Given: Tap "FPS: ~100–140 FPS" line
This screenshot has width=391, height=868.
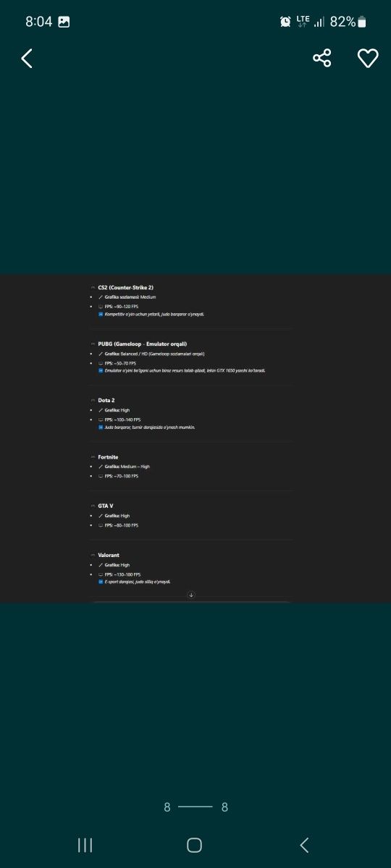Looking at the screenshot, I should coord(122,420).
